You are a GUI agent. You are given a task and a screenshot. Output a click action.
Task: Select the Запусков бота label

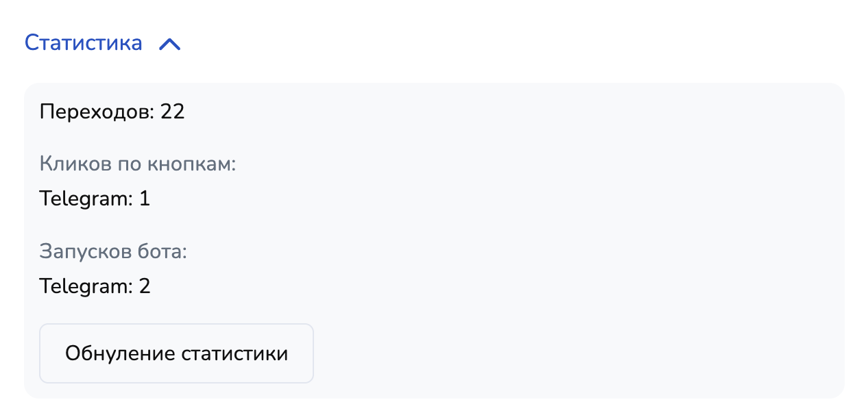113,251
